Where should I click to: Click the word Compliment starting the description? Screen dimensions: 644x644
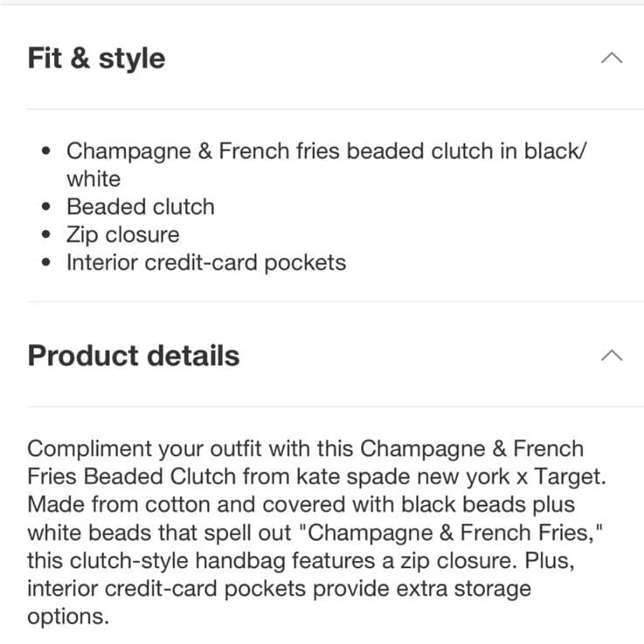[89, 449]
